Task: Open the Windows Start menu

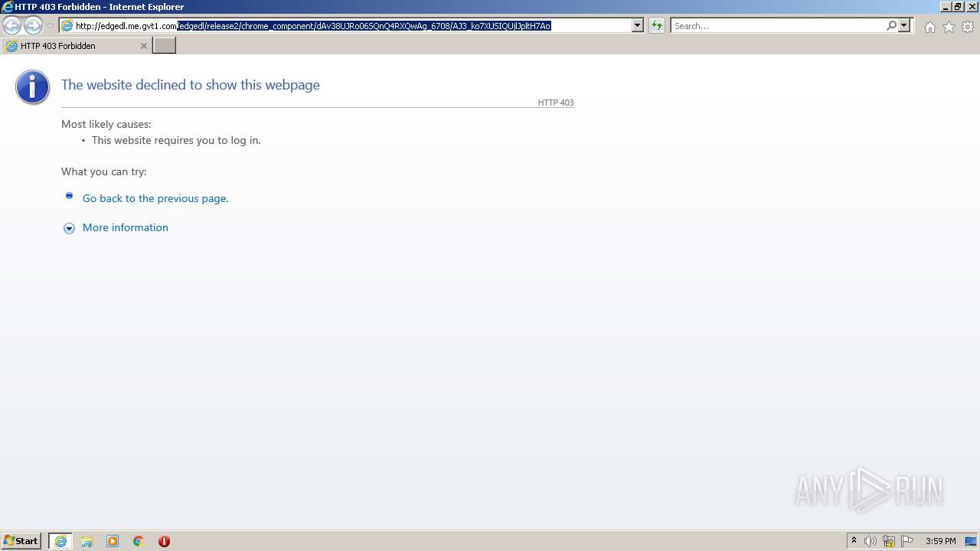Action: (21, 541)
